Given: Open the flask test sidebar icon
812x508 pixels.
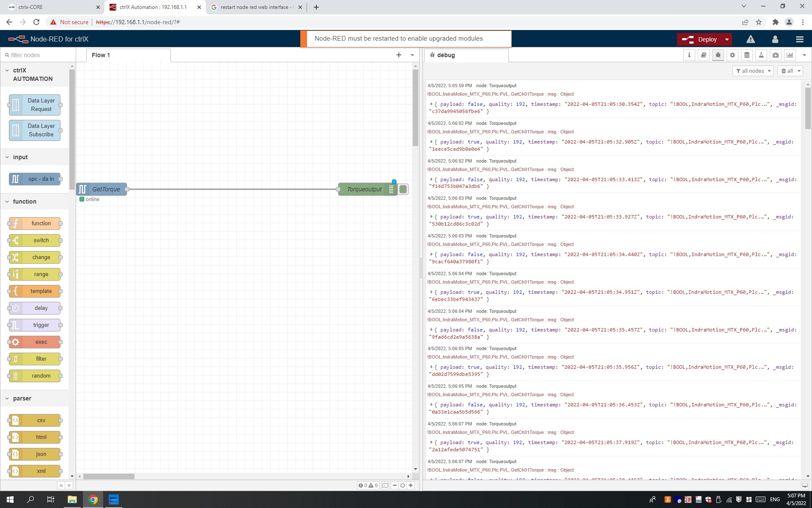Looking at the screenshot, I should coord(761,55).
